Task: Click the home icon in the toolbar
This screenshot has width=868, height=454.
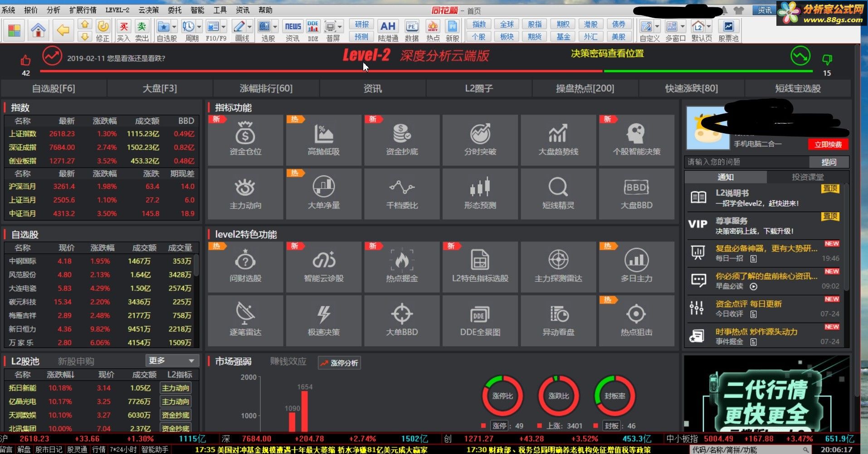Action: 39,30
